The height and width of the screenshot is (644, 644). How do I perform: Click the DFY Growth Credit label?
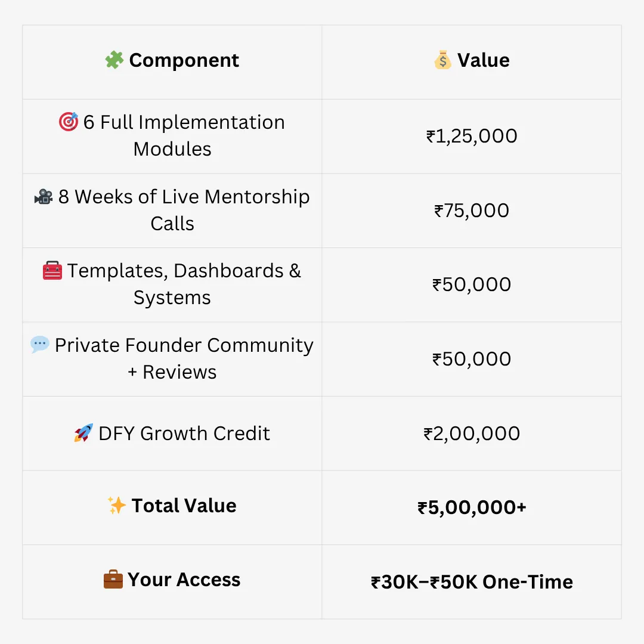[x=184, y=433]
